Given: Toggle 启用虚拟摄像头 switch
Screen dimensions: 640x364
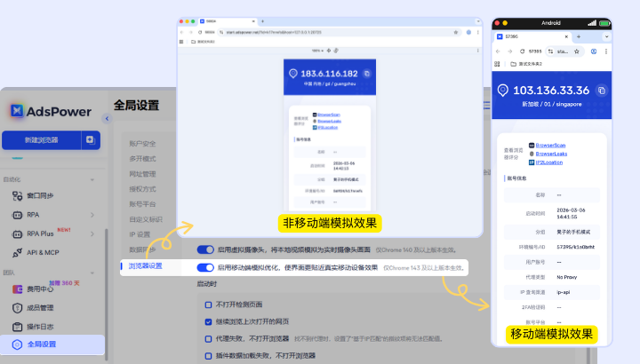Looking at the screenshot, I should click(205, 249).
